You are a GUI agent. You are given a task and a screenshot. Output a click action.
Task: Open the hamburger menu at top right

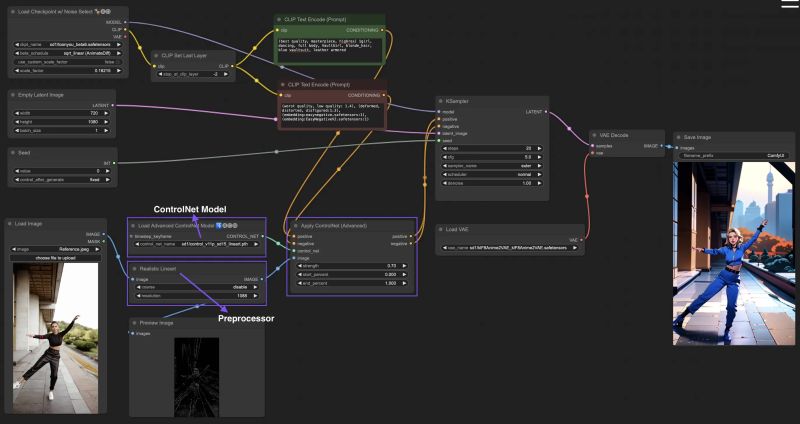(x=790, y=4)
